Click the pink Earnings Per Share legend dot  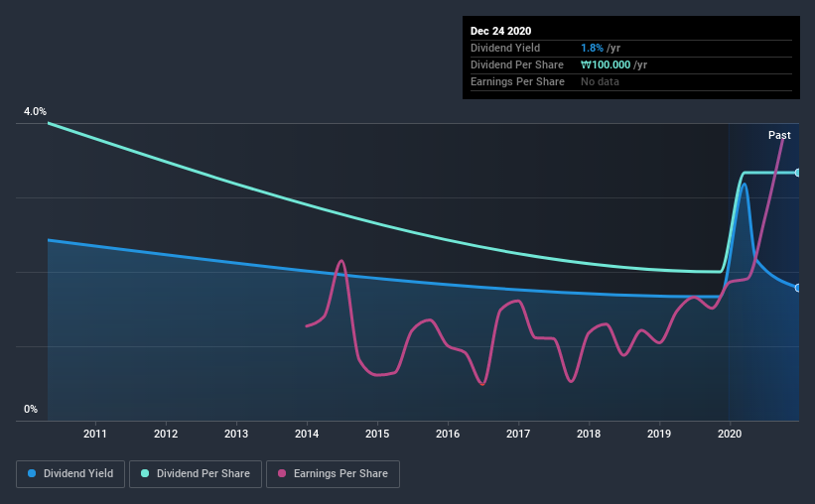pos(282,473)
